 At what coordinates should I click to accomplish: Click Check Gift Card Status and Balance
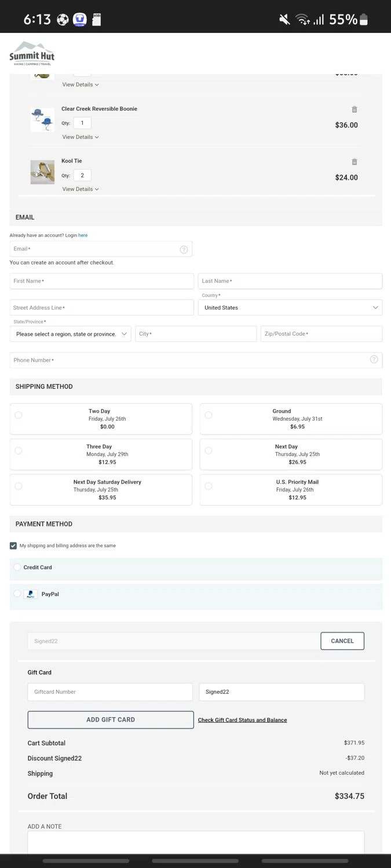tap(242, 720)
